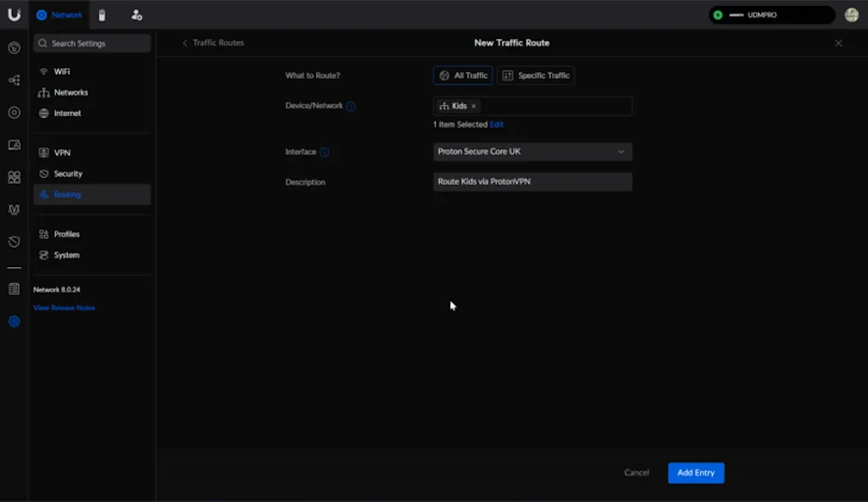
Task: Click View Release Notes link
Action: coord(64,308)
